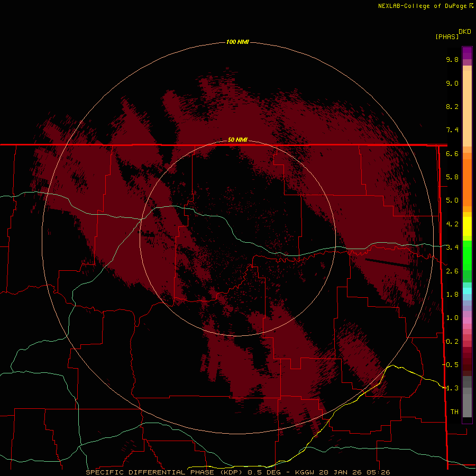The image size is (476, 476).
Task: Click the 3.4 legend value
Action: (x=452, y=248)
